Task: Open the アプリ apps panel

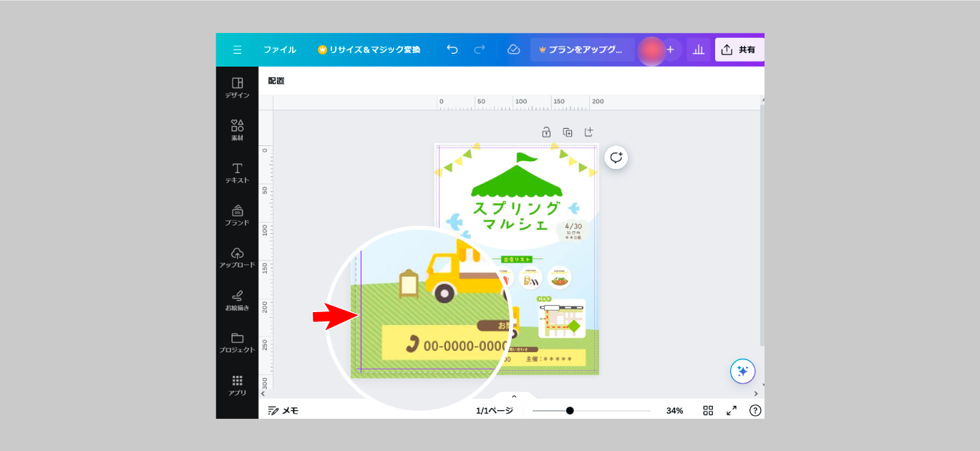Action: [x=237, y=385]
